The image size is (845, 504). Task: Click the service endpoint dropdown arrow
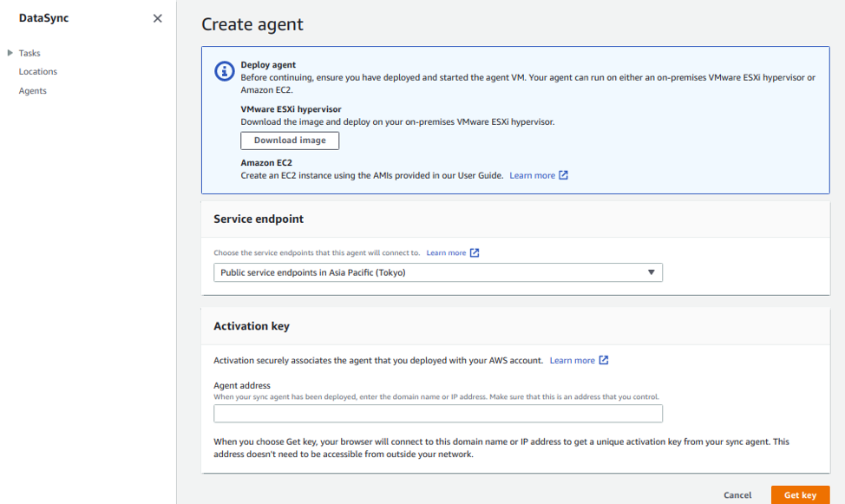[x=652, y=272]
